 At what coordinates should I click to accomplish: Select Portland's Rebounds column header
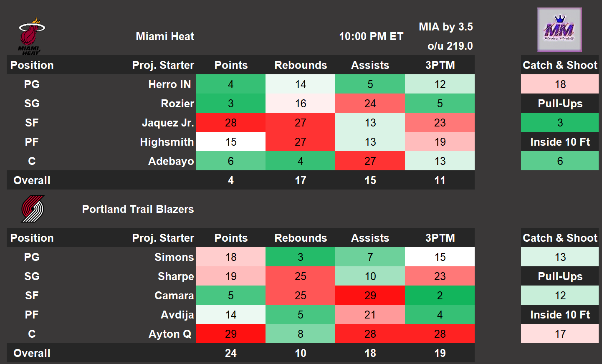[x=301, y=238]
